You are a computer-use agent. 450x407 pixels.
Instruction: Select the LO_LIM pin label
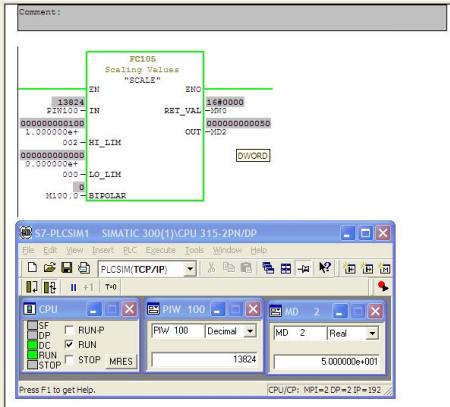[x=105, y=174]
